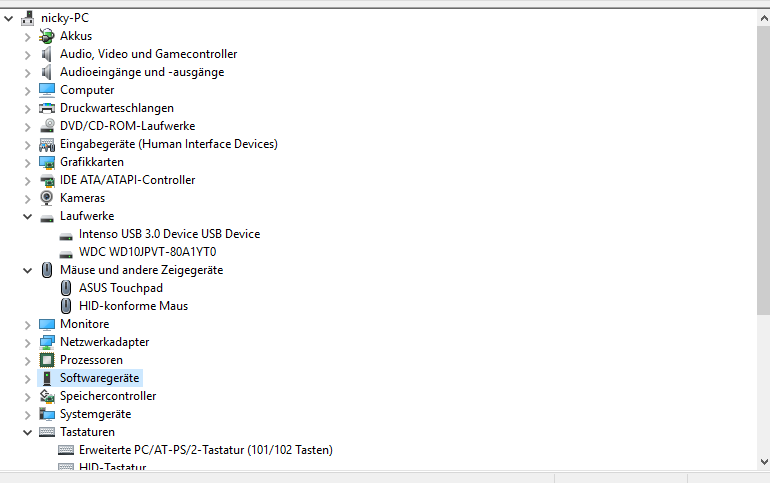Click the nicky-PC computer root icon
Viewport: 770px width, 483px height.
pos(28,18)
